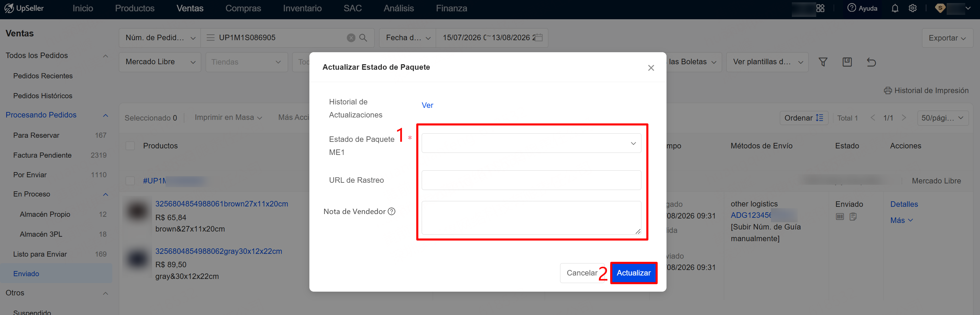Open Ver update history link
The image size is (980, 315).
[x=427, y=105]
